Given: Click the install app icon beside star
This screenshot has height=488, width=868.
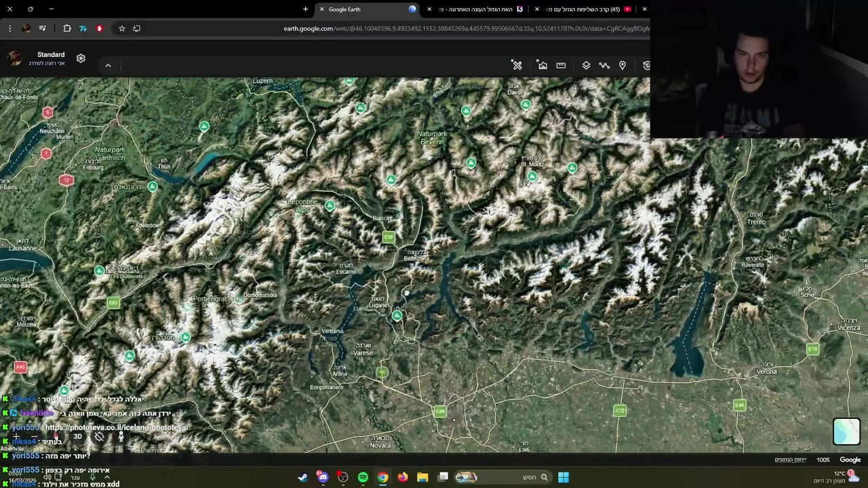Looking at the screenshot, I should point(136,28).
